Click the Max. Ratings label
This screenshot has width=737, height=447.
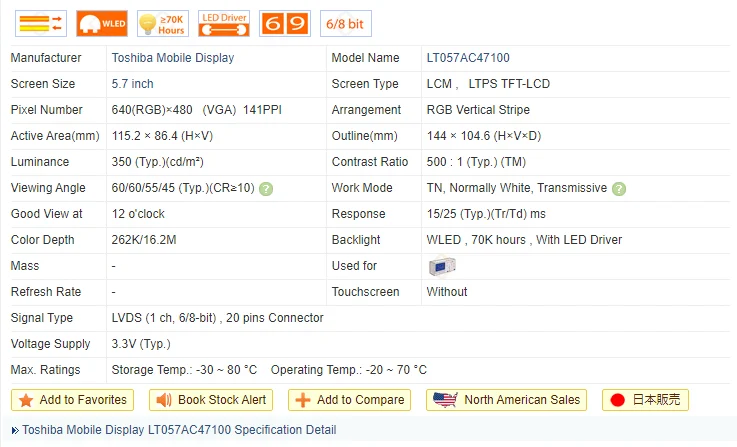coord(46,370)
